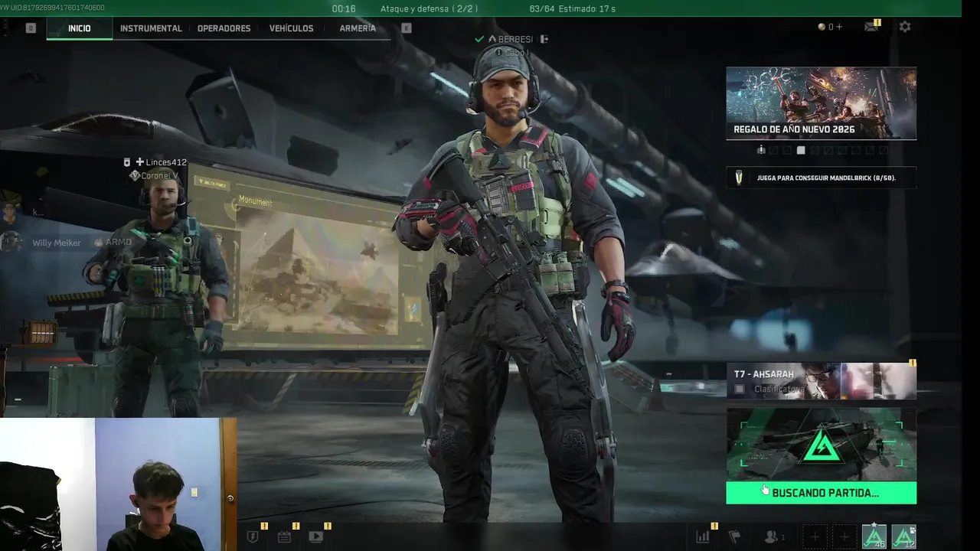Click the Willy Meiker avatar in chat
The width and height of the screenshot is (980, 551).
pos(10,242)
